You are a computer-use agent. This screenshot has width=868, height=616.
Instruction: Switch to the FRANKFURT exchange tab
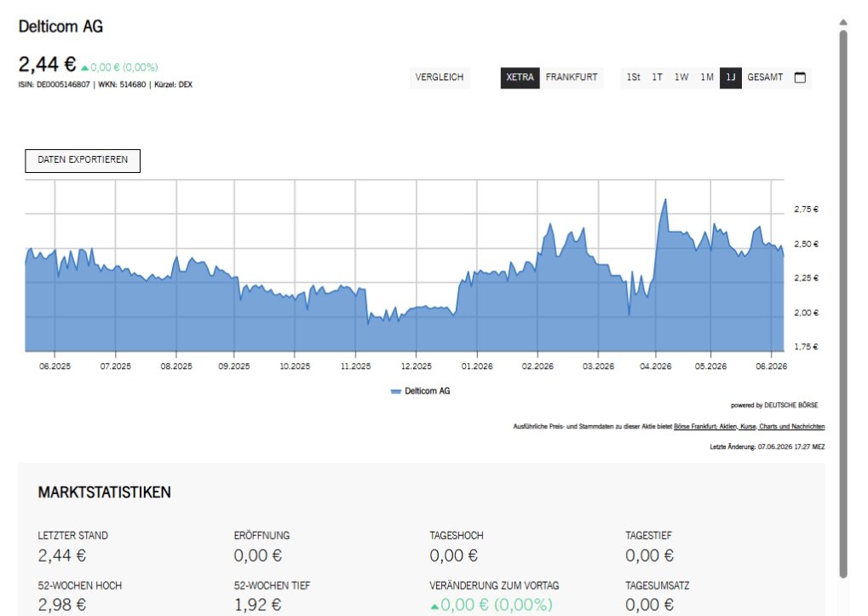572,78
